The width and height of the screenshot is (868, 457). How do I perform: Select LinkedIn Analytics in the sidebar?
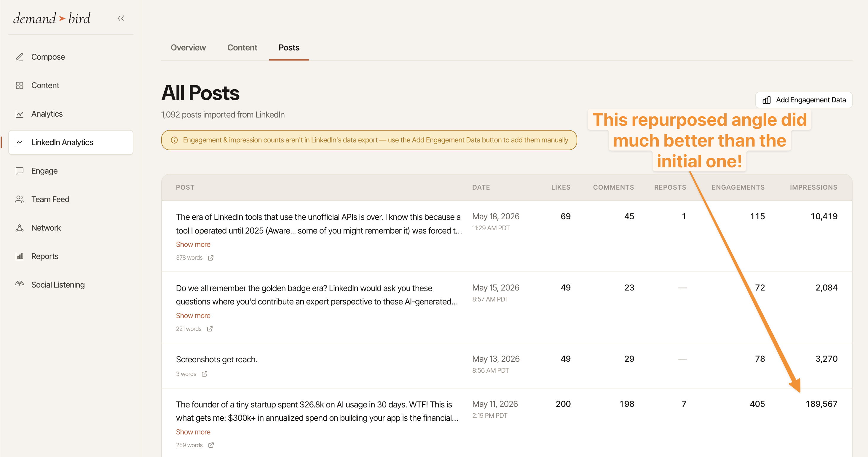point(71,142)
